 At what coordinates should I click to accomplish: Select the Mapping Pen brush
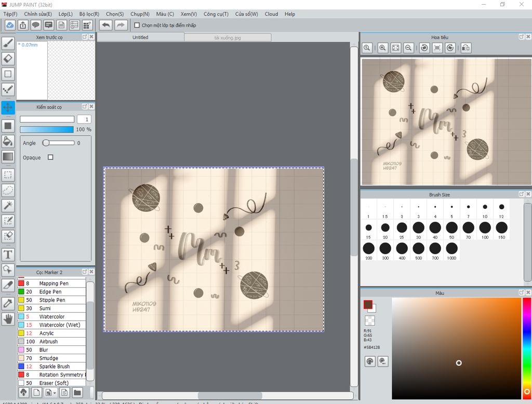click(51, 283)
